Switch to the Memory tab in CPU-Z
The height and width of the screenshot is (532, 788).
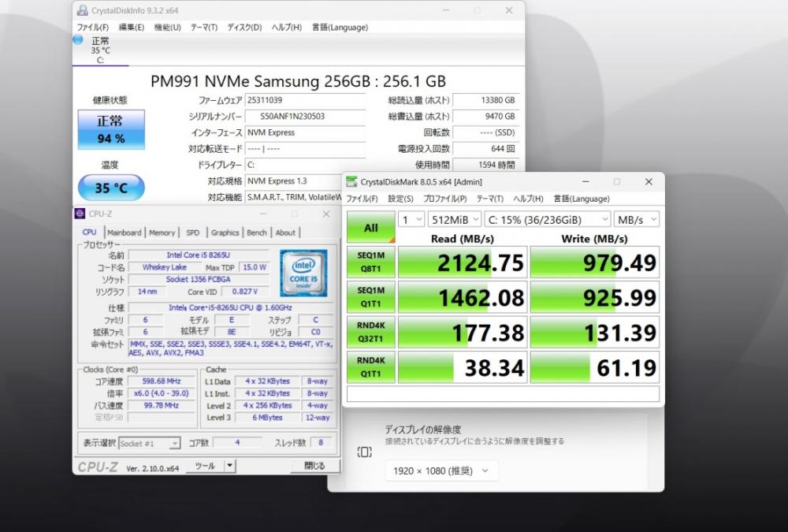click(x=162, y=233)
